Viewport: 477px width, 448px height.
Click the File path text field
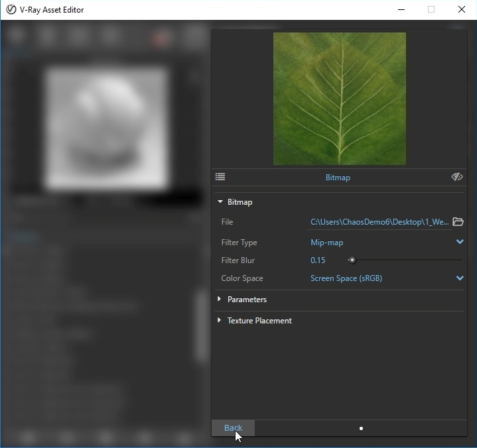pos(378,222)
